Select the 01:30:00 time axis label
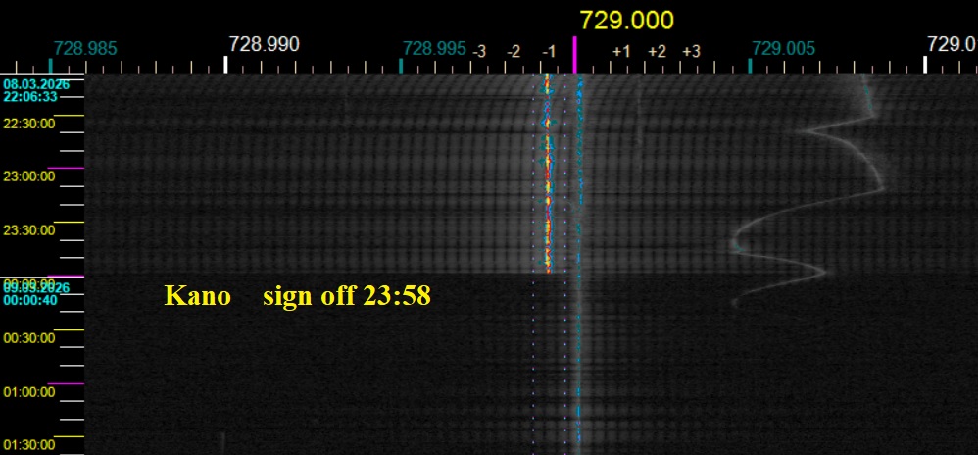 click(x=28, y=445)
